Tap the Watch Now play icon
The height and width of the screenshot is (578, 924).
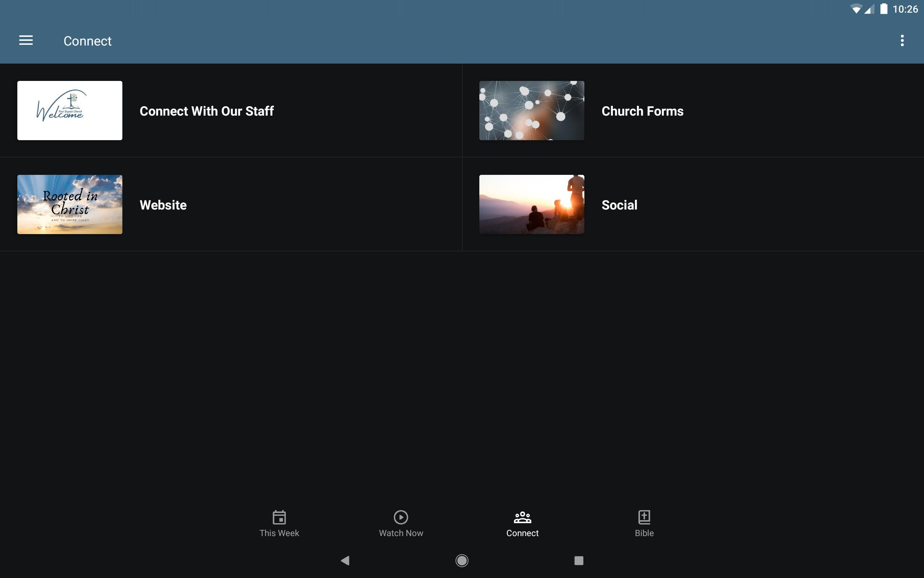coord(401,517)
